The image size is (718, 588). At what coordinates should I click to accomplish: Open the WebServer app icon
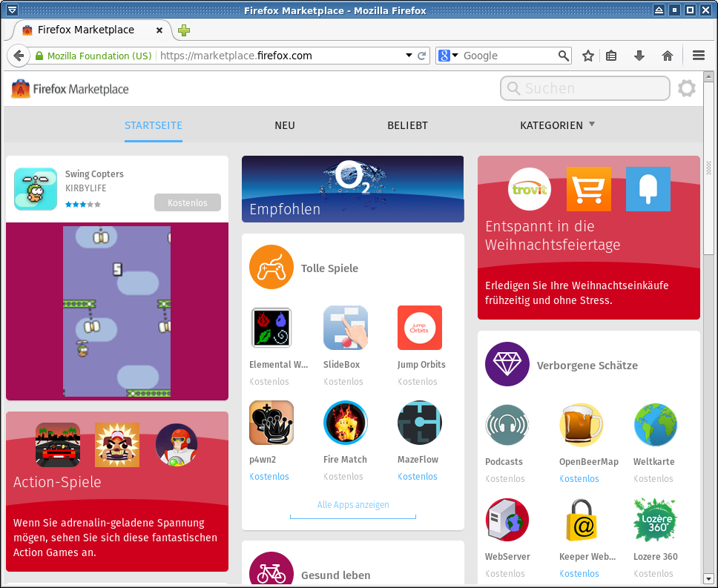point(507,520)
